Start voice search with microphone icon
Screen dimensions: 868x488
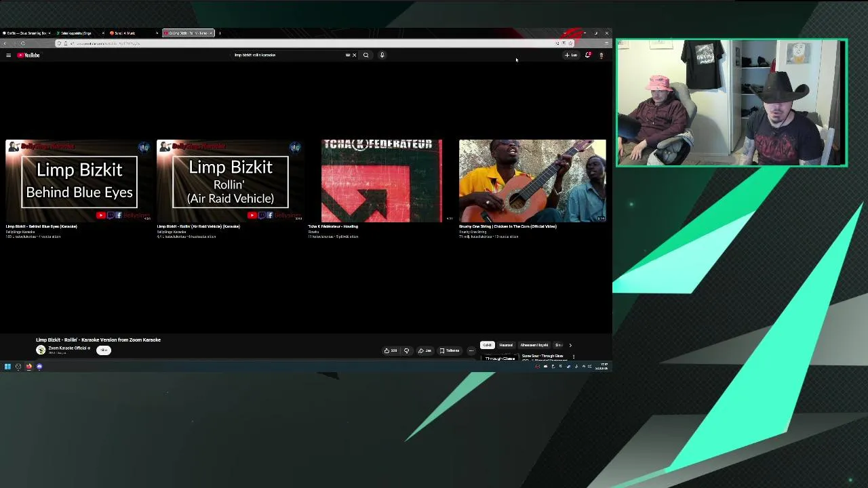(x=382, y=55)
